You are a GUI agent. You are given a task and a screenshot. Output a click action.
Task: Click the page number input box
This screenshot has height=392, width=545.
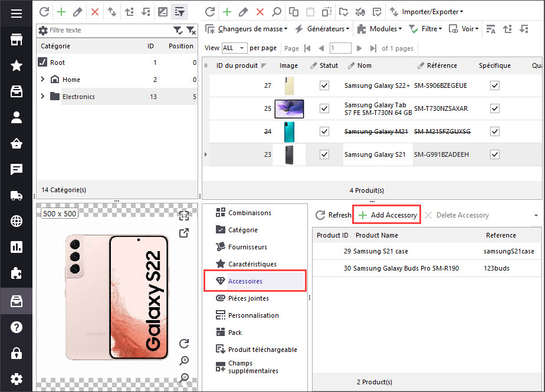(340, 48)
